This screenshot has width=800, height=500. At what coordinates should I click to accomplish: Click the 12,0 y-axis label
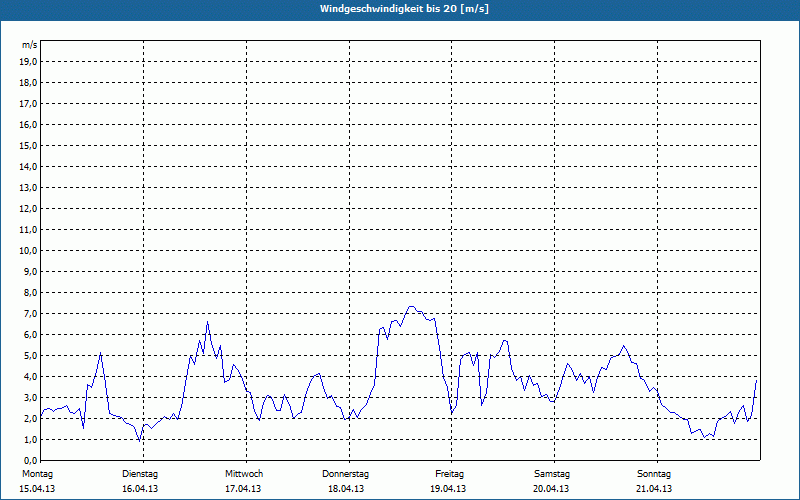[28, 209]
